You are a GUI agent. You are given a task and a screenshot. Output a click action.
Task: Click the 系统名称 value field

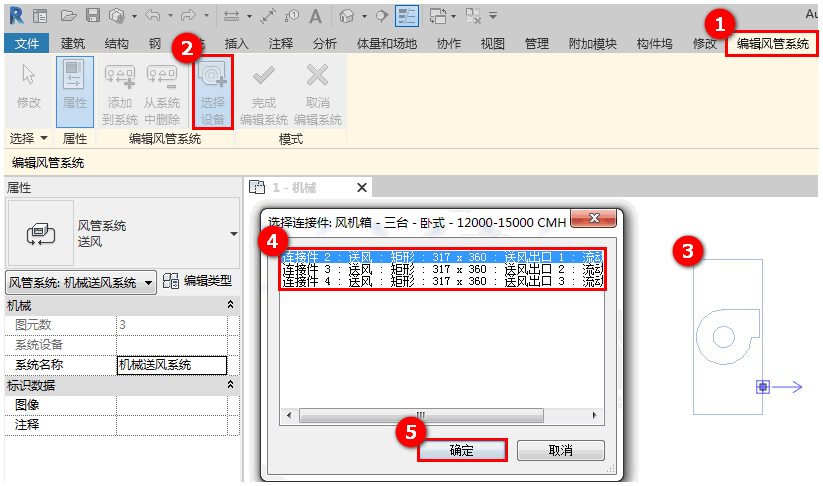click(x=172, y=365)
